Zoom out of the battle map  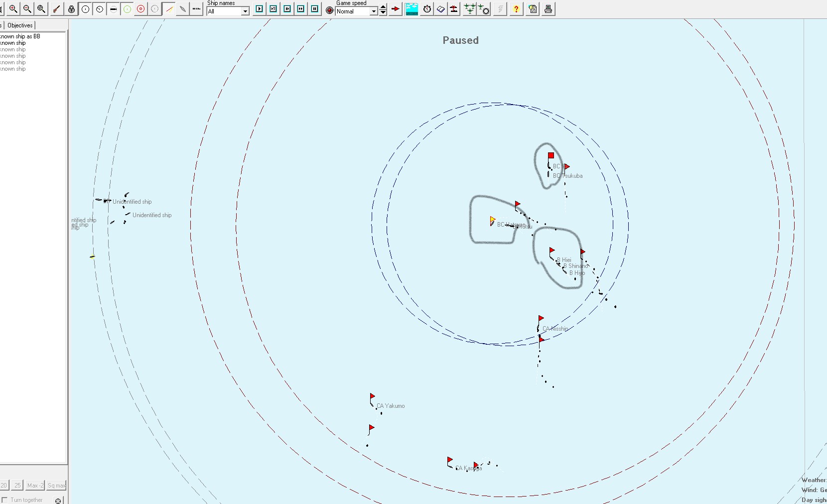coord(27,9)
